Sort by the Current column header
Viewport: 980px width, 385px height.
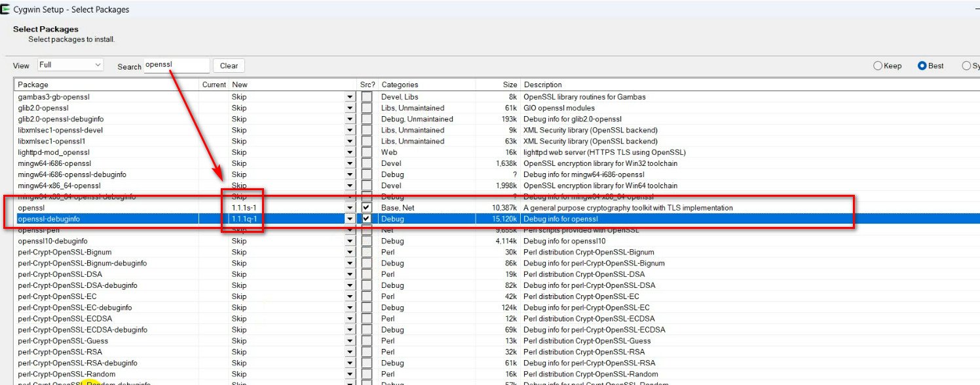[x=214, y=85]
